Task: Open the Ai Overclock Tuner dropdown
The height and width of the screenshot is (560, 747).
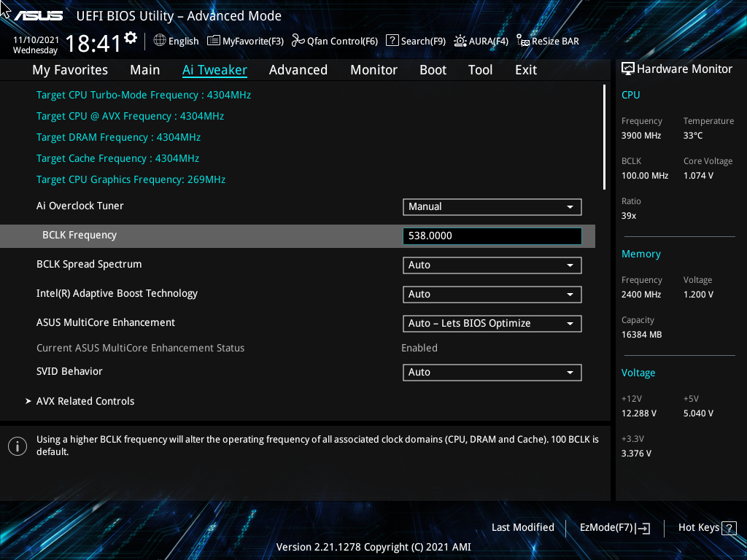Action: click(x=492, y=206)
